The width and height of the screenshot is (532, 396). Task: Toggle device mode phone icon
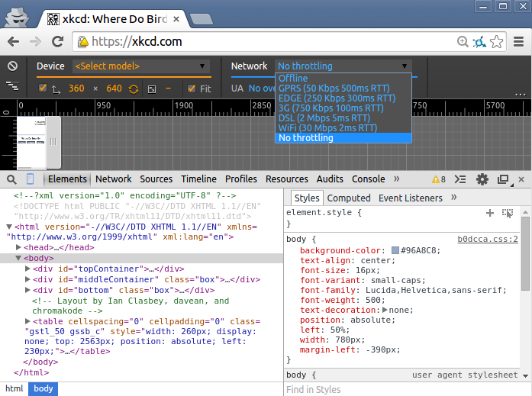click(31, 179)
